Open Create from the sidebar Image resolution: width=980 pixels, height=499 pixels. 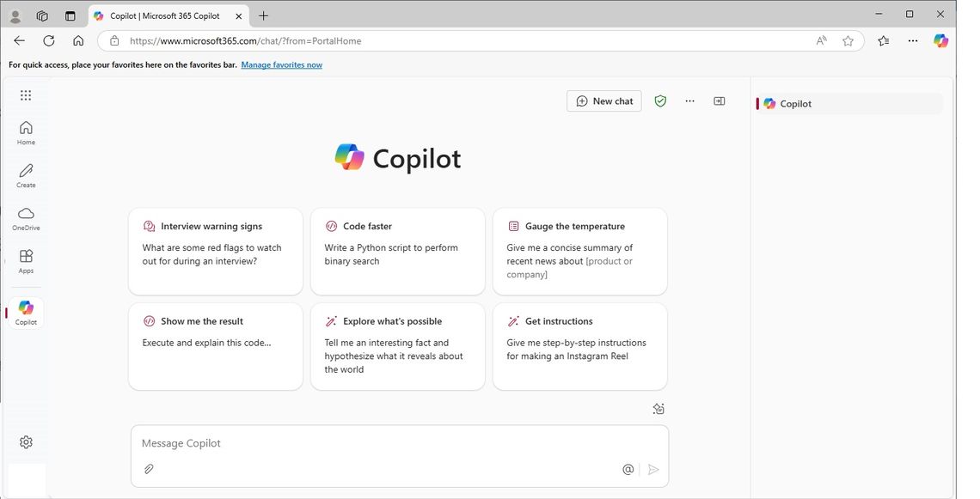pos(26,173)
